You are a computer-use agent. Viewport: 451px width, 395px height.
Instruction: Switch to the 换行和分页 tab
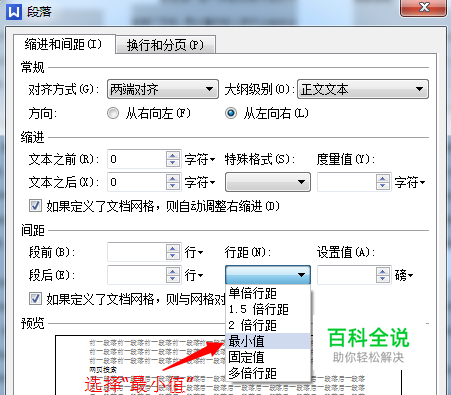click(x=165, y=45)
